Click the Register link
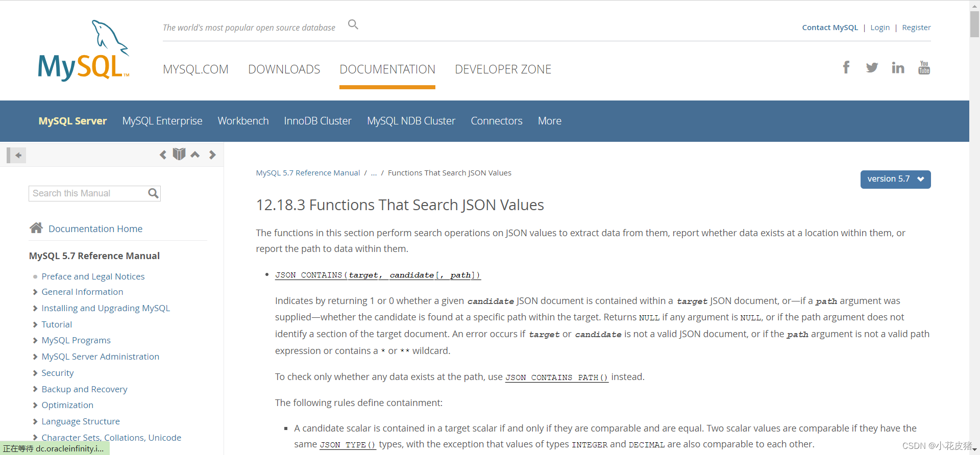The height and width of the screenshot is (455, 980). point(916,28)
